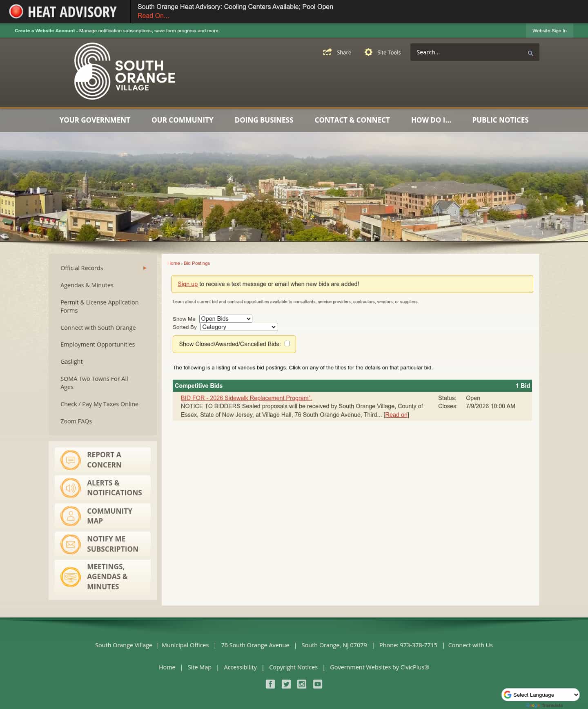Open the Public Notices menu
588x709 pixels.
500,120
